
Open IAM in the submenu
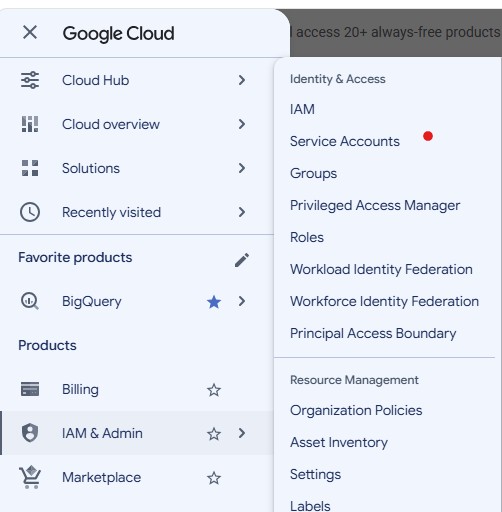pyautogui.click(x=302, y=109)
